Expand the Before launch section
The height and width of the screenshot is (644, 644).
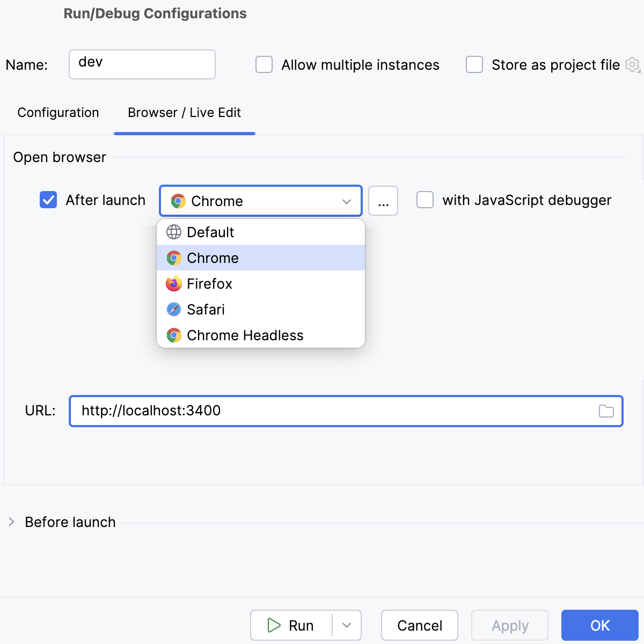pos(11,522)
